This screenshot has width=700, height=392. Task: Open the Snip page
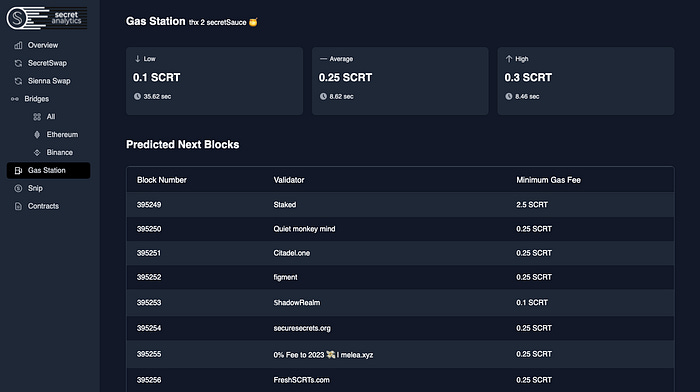[35, 188]
